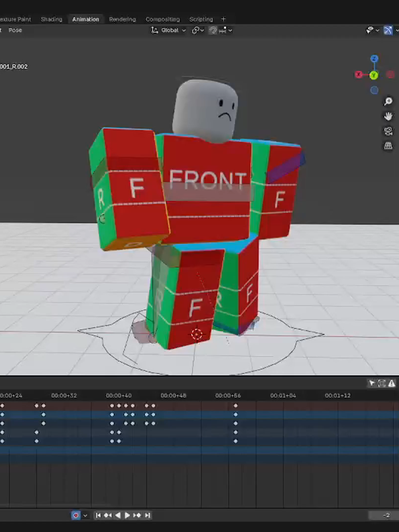Click the 00:00+56 time label
The image size is (399, 532).
point(228,396)
